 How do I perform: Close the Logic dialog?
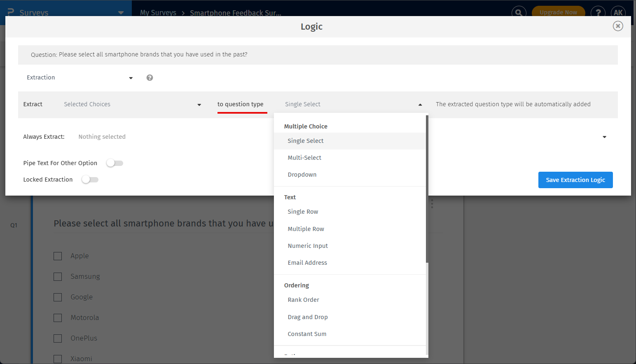click(x=617, y=26)
